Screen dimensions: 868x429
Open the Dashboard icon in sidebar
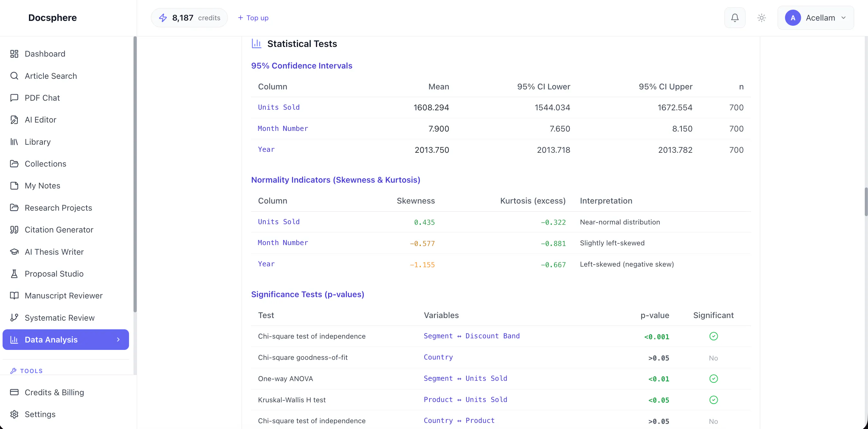coord(14,54)
